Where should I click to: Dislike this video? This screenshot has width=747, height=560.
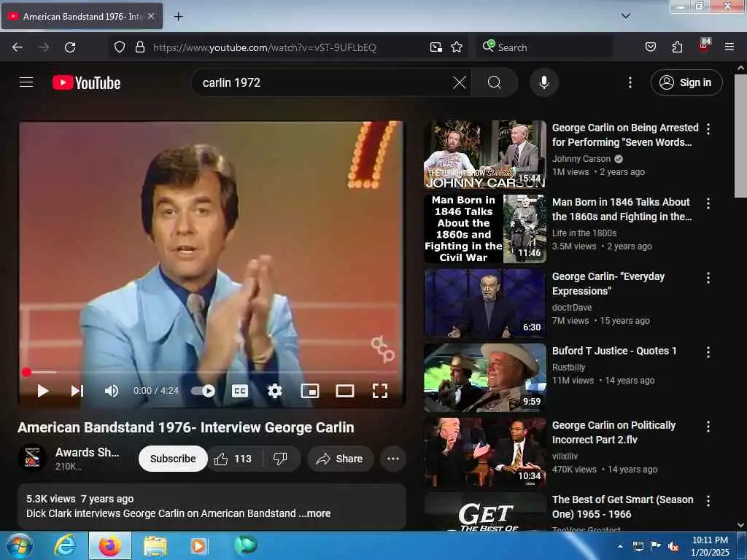pos(281,459)
